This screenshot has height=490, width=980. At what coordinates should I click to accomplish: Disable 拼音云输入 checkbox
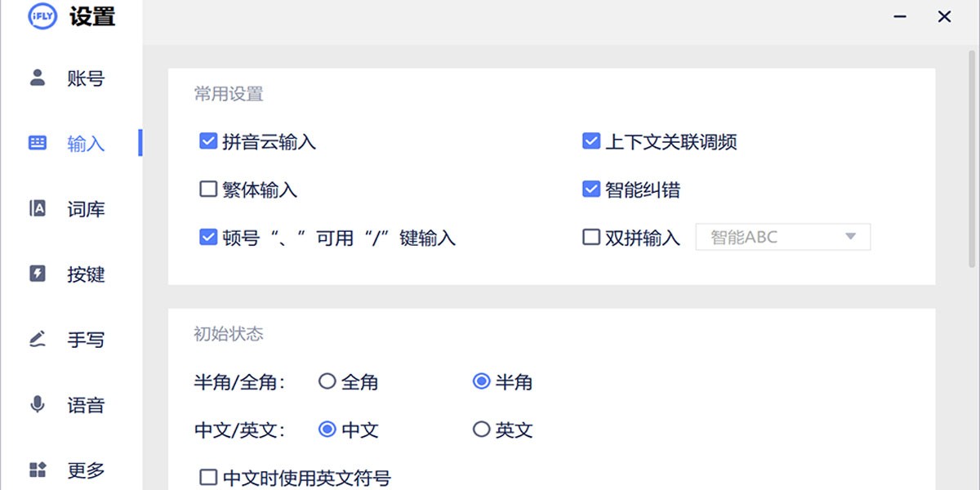[207, 141]
